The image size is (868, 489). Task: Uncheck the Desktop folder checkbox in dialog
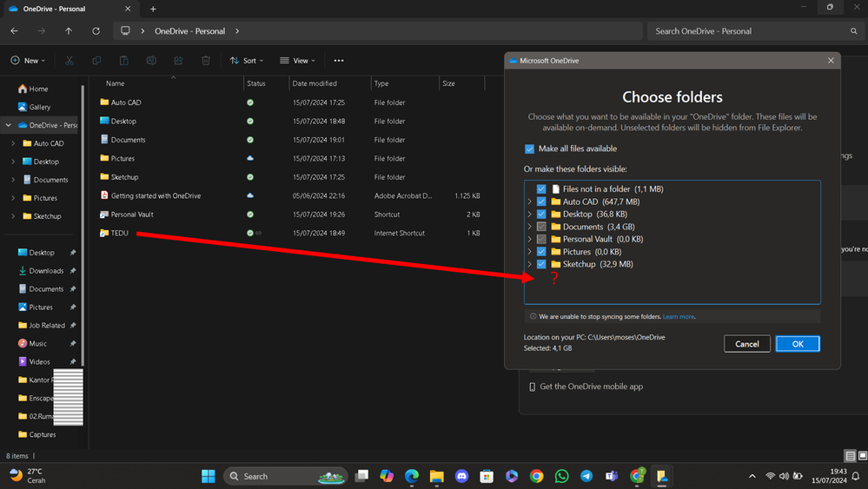point(541,214)
